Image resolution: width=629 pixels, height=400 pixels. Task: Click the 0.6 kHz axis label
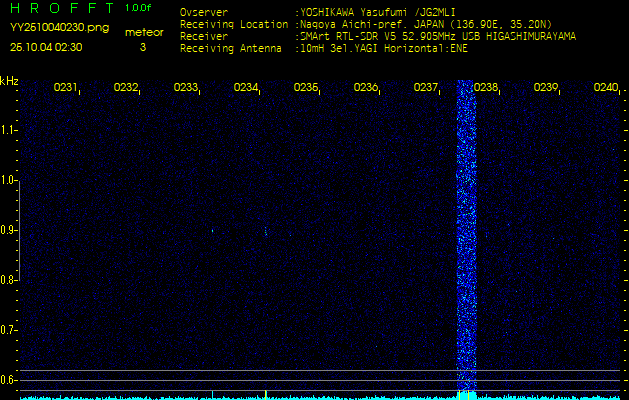tap(7, 380)
